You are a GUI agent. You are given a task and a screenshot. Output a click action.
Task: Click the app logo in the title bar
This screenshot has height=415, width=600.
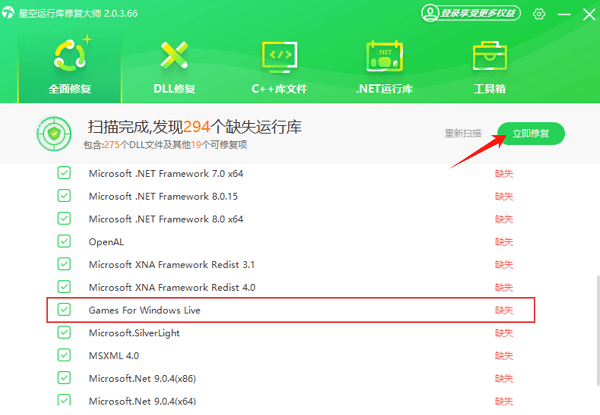click(13, 13)
